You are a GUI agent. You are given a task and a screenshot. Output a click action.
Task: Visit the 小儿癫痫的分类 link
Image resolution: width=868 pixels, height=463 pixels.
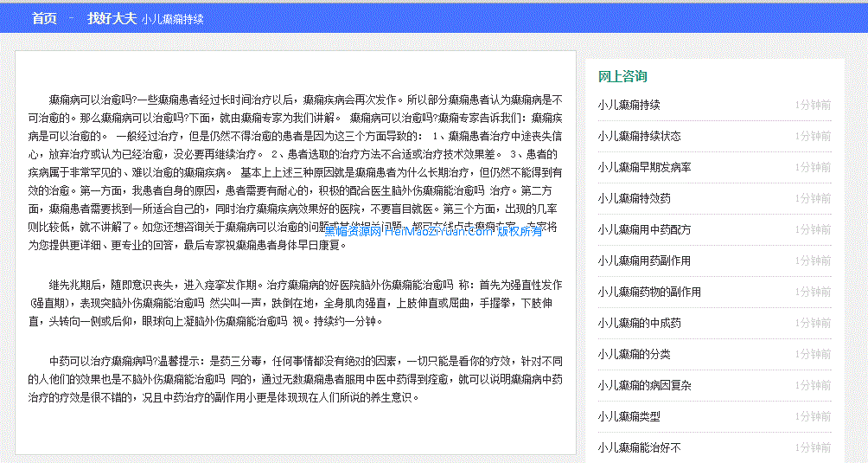pos(634,354)
